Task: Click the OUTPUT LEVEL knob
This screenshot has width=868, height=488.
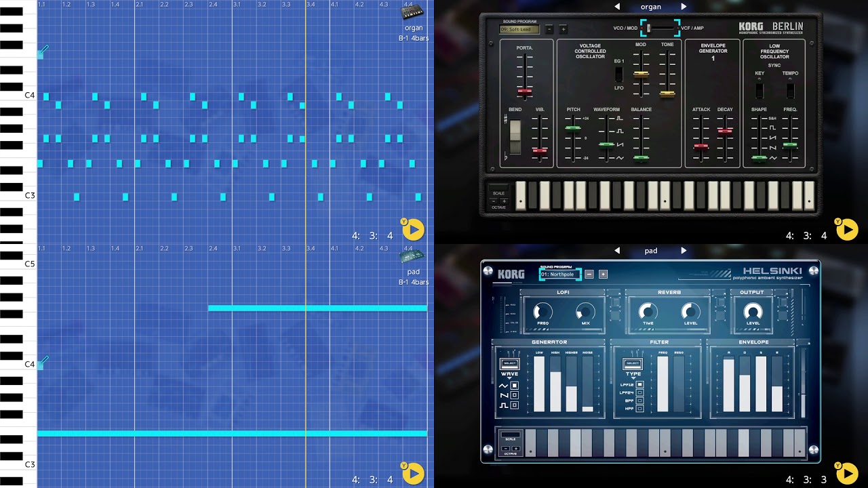Action: coord(753,312)
